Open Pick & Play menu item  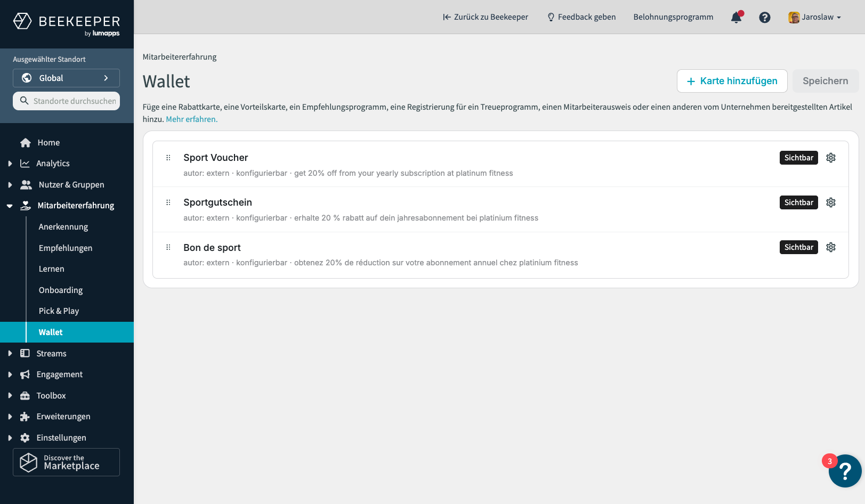[x=59, y=311]
